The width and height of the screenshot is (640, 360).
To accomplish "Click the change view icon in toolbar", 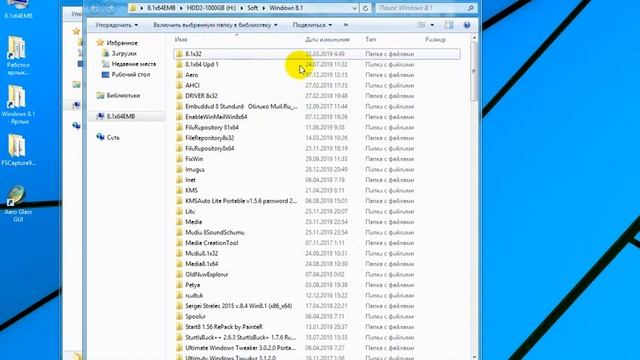I will pos(421,25).
